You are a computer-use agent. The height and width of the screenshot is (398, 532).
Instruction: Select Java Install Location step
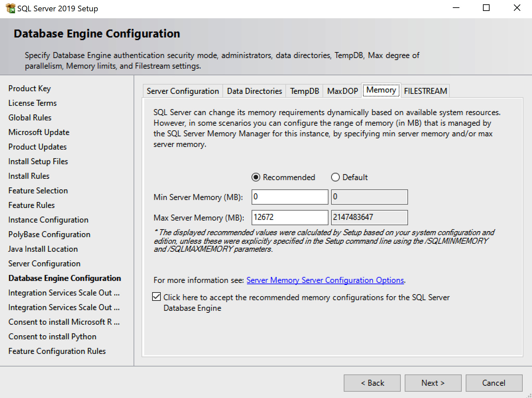(x=43, y=249)
